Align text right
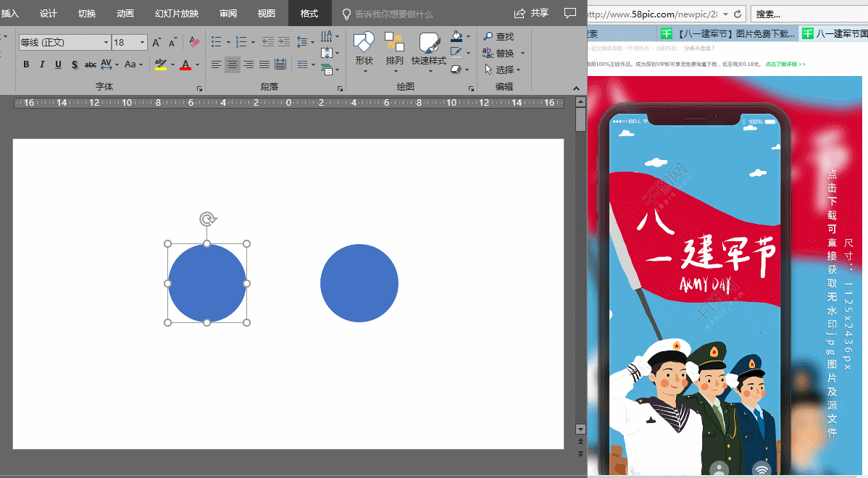This screenshot has height=478, width=868. (x=249, y=64)
